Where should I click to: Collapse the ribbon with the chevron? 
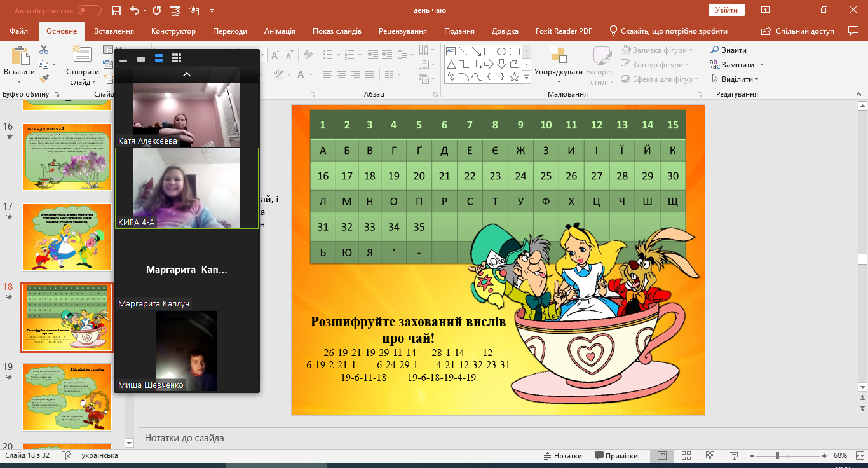click(x=858, y=93)
